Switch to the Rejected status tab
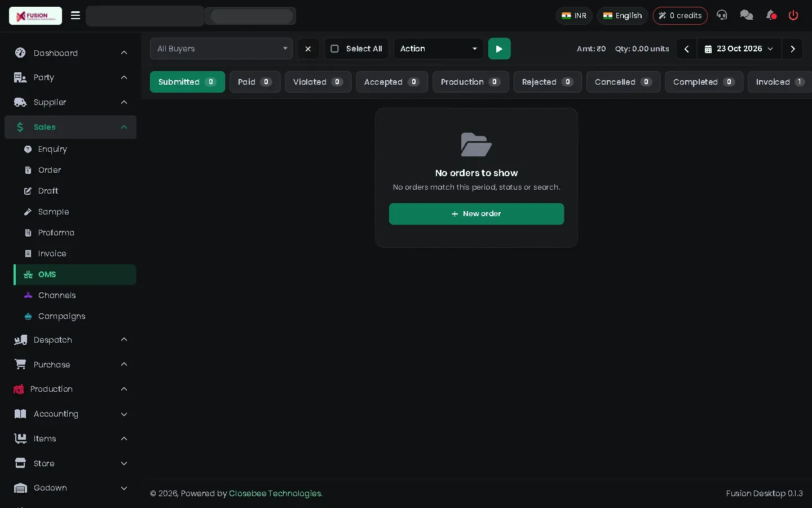Viewport: 812px width, 508px height. coord(548,82)
